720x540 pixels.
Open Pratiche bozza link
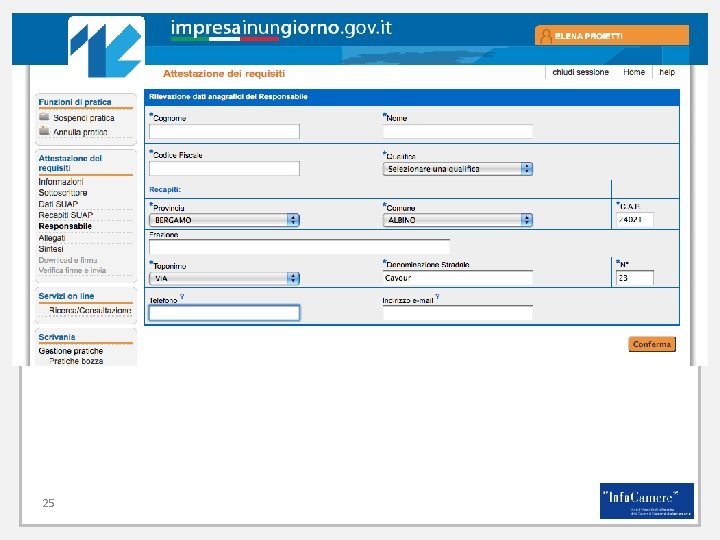(x=76, y=361)
